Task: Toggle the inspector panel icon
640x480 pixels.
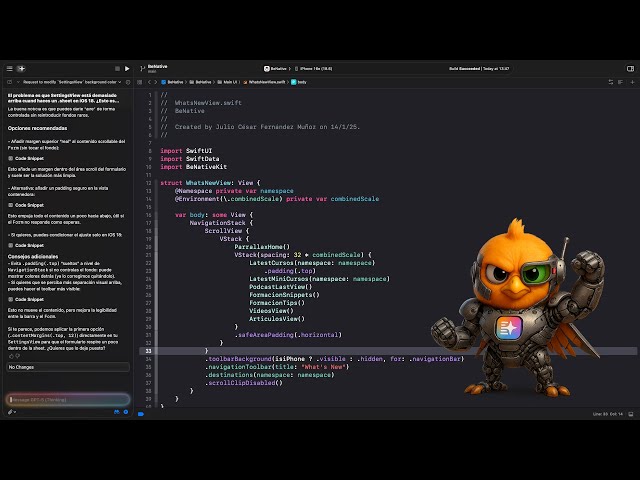Action: 630,69
